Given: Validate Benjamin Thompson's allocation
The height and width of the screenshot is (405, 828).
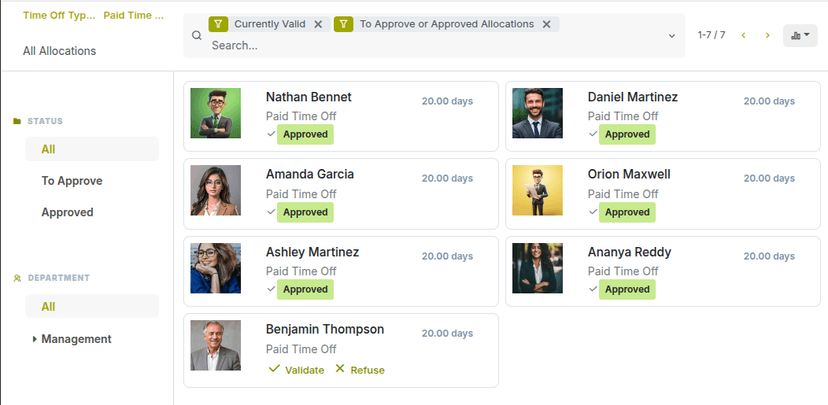Looking at the screenshot, I should click(296, 370).
